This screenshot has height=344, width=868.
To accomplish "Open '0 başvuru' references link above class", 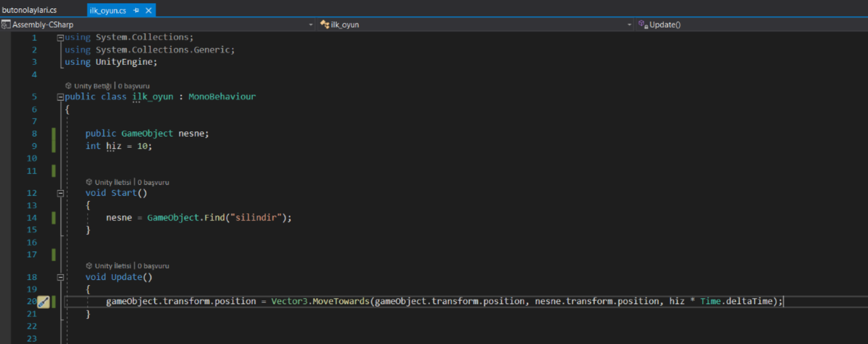I will pos(134,86).
